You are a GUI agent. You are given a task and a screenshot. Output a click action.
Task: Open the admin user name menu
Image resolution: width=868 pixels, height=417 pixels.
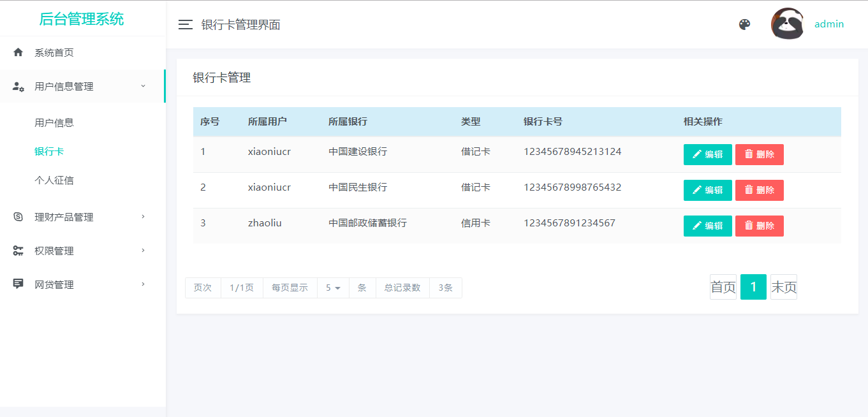coord(829,24)
